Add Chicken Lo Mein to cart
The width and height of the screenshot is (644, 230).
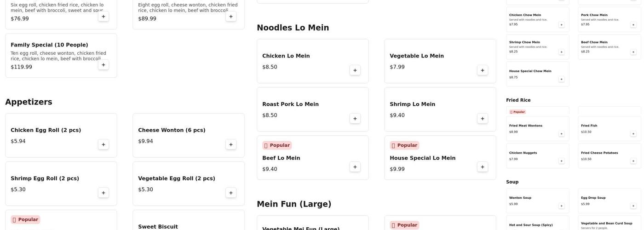click(355, 70)
